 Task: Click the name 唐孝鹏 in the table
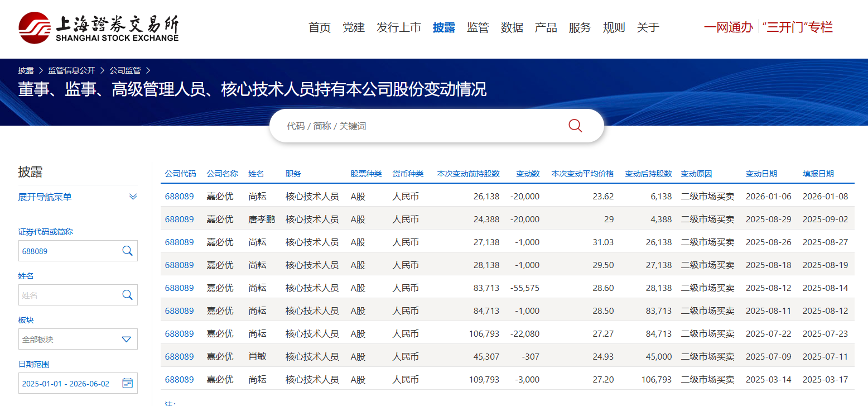262,219
